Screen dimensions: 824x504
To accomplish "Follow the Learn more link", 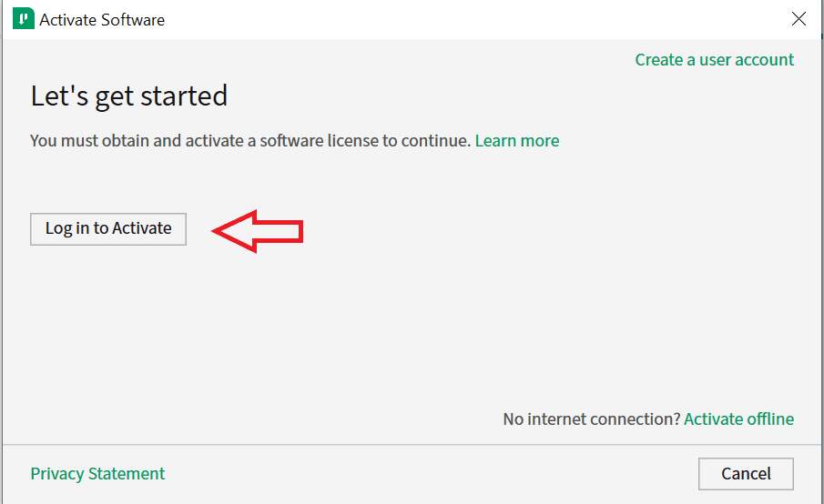I will (517, 141).
